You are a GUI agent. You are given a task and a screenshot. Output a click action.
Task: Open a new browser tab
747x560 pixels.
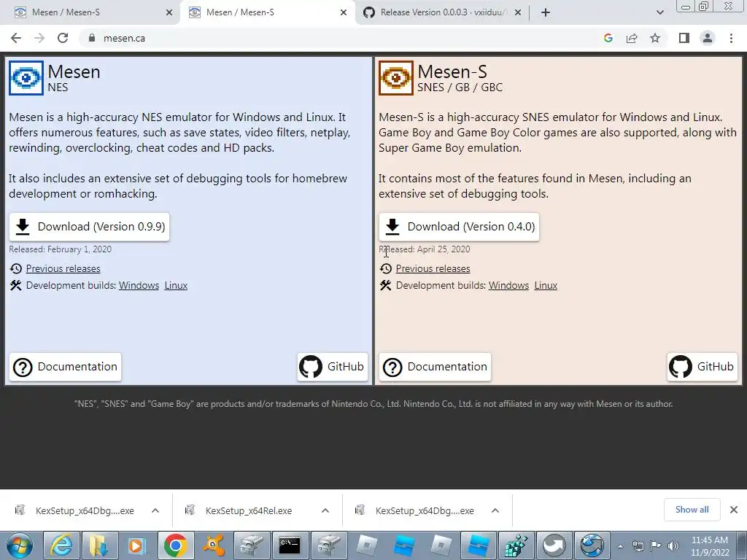pyautogui.click(x=546, y=13)
